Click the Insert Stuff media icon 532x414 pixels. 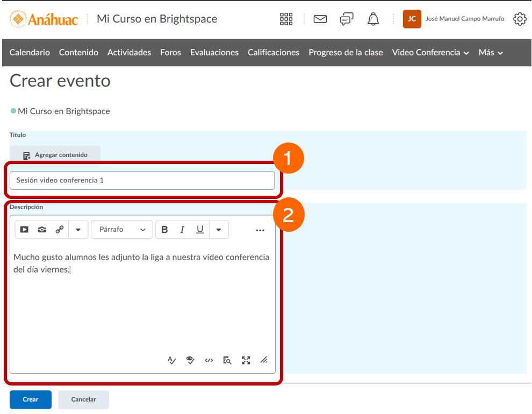[x=24, y=230]
